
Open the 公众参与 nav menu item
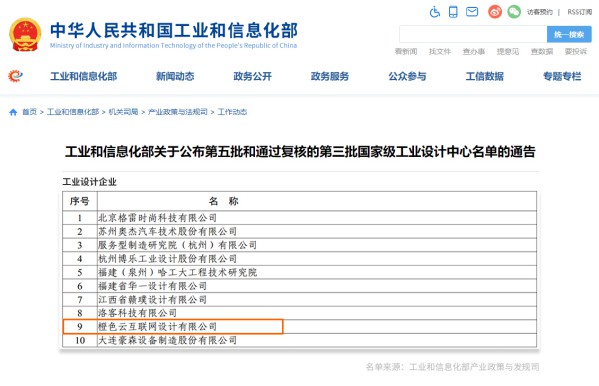[x=407, y=76]
